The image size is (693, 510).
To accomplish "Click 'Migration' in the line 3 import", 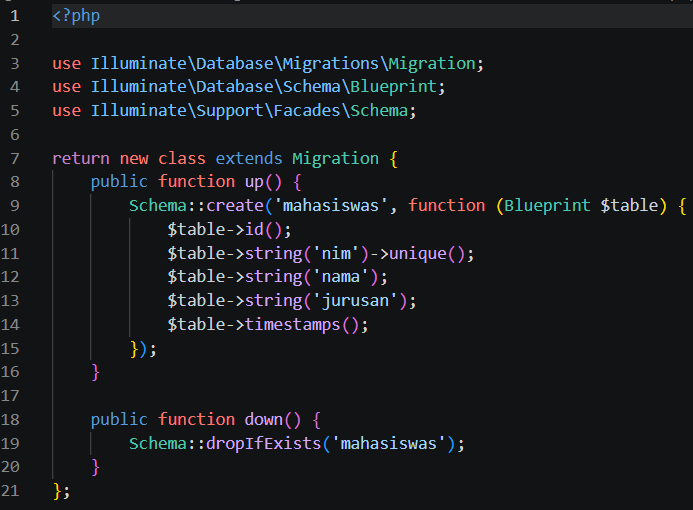I will pos(432,64).
